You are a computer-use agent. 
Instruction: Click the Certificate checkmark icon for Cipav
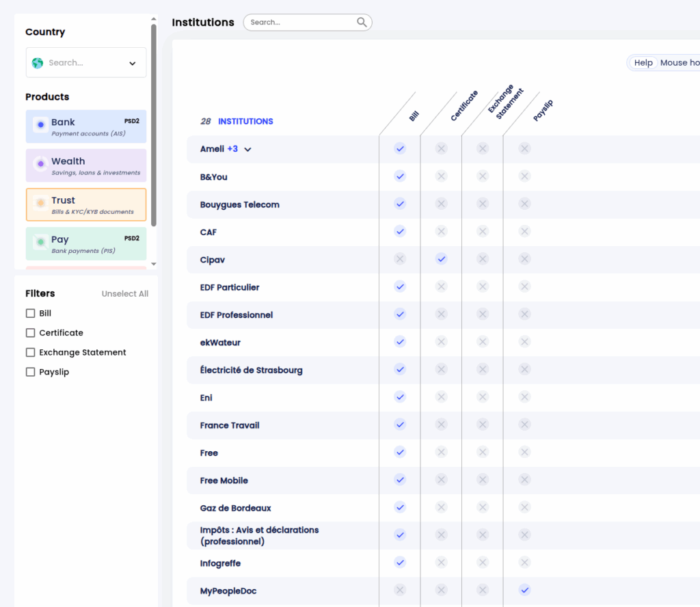[x=442, y=259]
